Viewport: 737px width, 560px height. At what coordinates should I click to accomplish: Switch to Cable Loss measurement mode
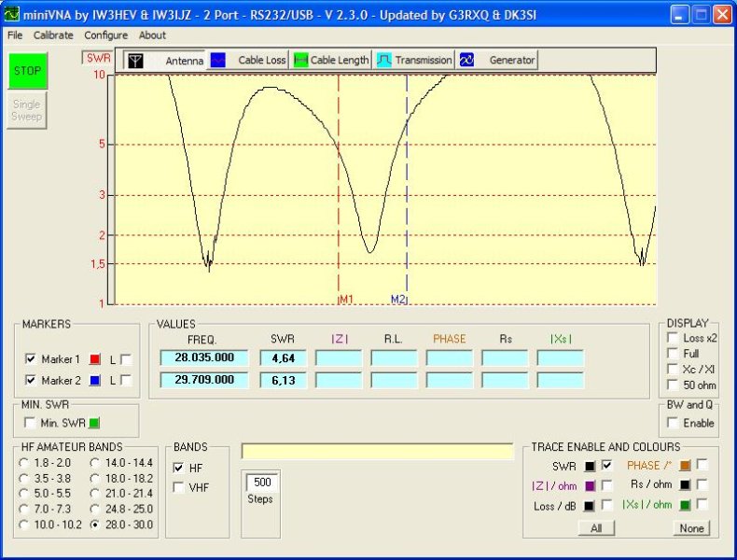click(x=218, y=60)
